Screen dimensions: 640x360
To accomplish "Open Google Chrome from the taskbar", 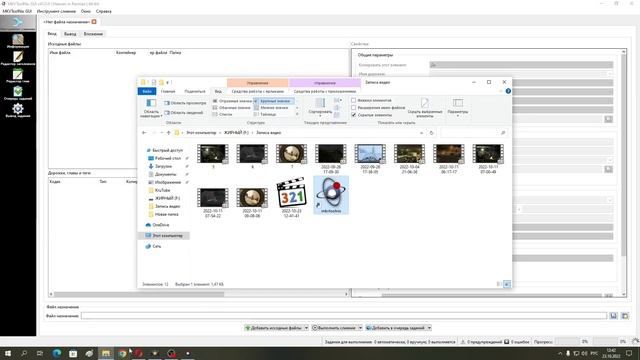I will pos(122,353).
